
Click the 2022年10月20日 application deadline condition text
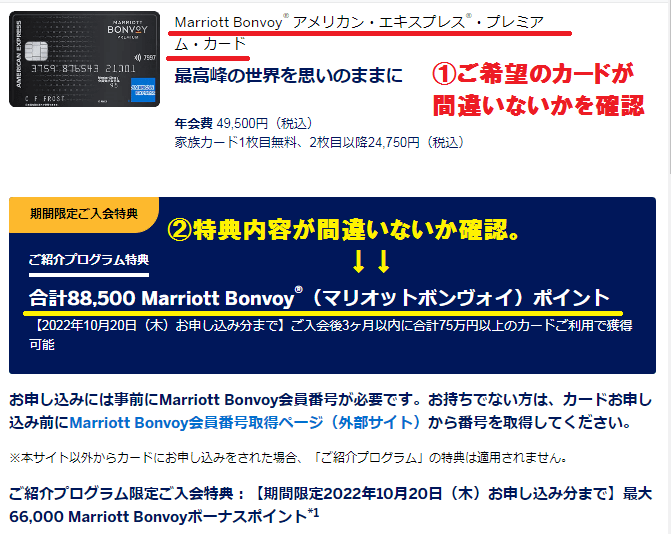330,335
